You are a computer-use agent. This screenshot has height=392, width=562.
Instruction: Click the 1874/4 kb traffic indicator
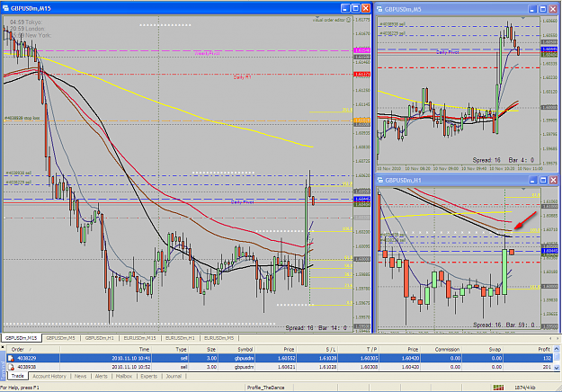click(x=525, y=388)
